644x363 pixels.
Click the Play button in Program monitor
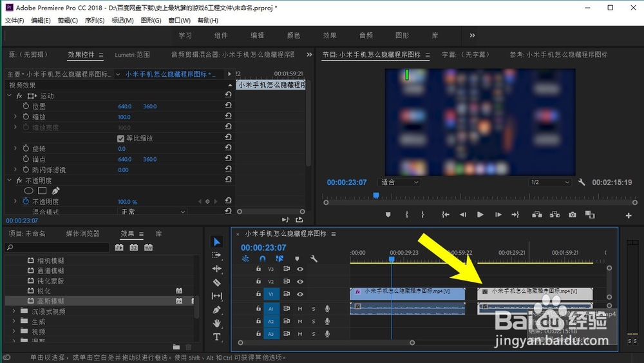pos(480,215)
